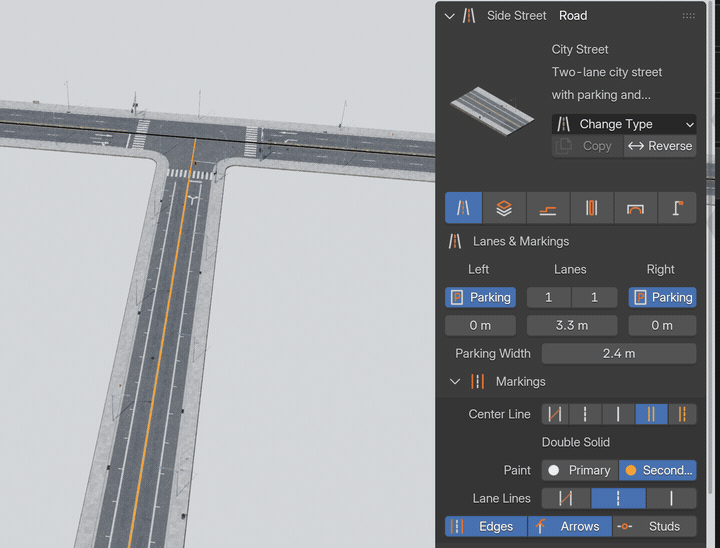Click the disabled Copy button

click(x=587, y=146)
